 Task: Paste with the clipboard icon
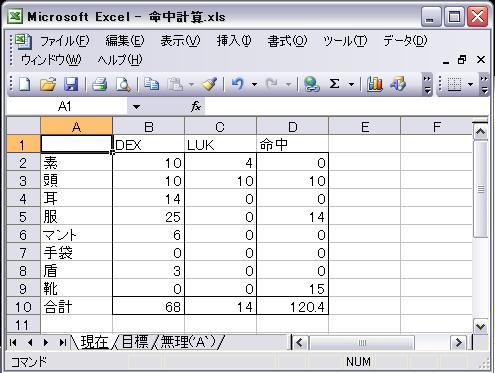175,84
